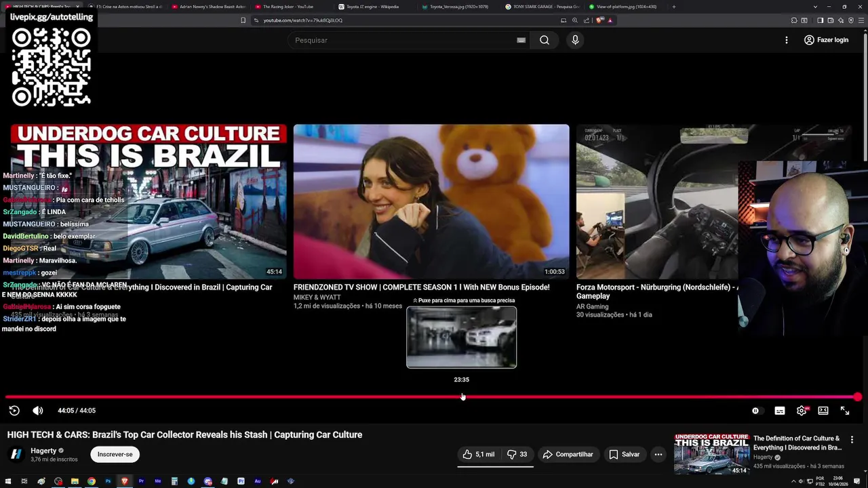Open the taskbar clock showing 23:06
The image size is (868, 488).
[x=837, y=481]
